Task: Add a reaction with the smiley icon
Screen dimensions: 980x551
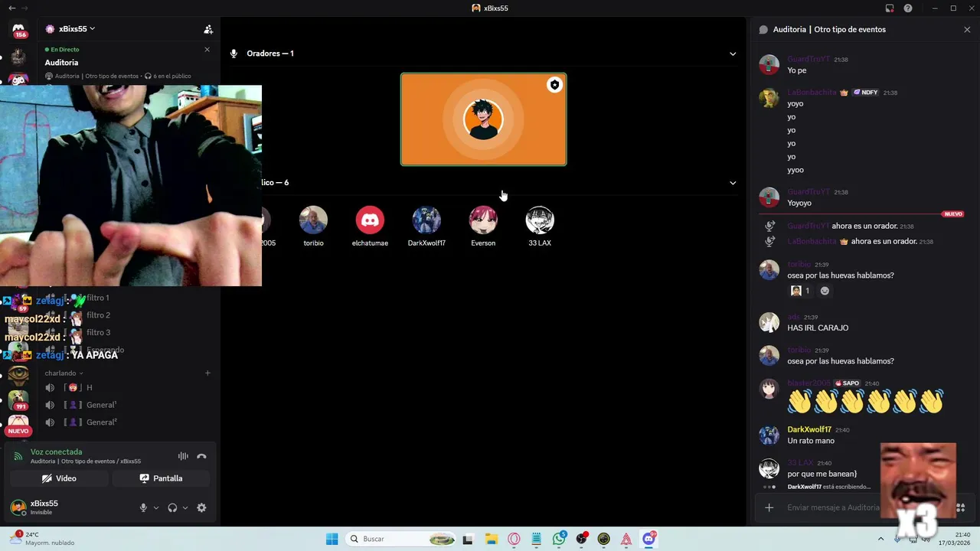Action: 825,291
